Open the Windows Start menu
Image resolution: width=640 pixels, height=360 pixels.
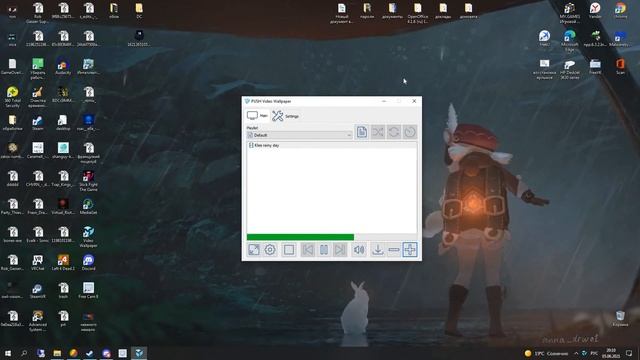tap(8, 353)
